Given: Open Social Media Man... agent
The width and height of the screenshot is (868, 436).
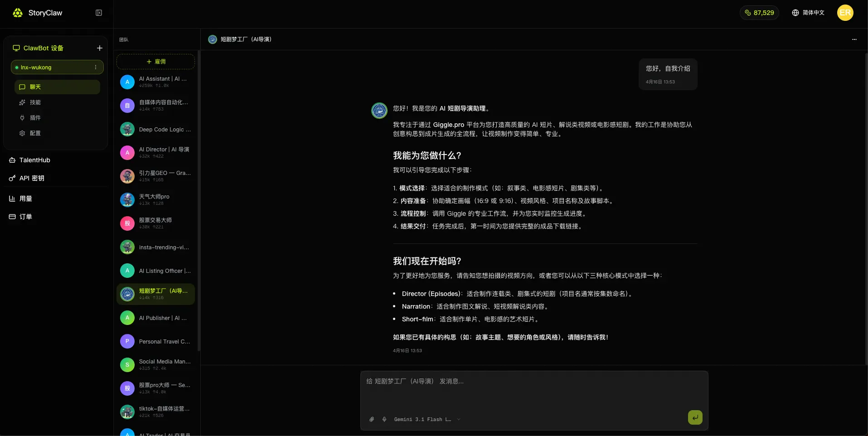Looking at the screenshot, I should pyautogui.click(x=156, y=365).
